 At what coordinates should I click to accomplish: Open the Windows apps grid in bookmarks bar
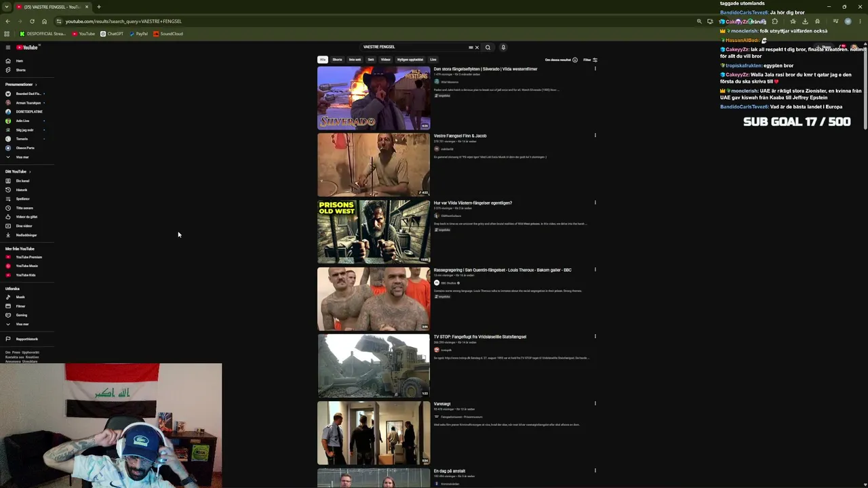pyautogui.click(x=7, y=34)
